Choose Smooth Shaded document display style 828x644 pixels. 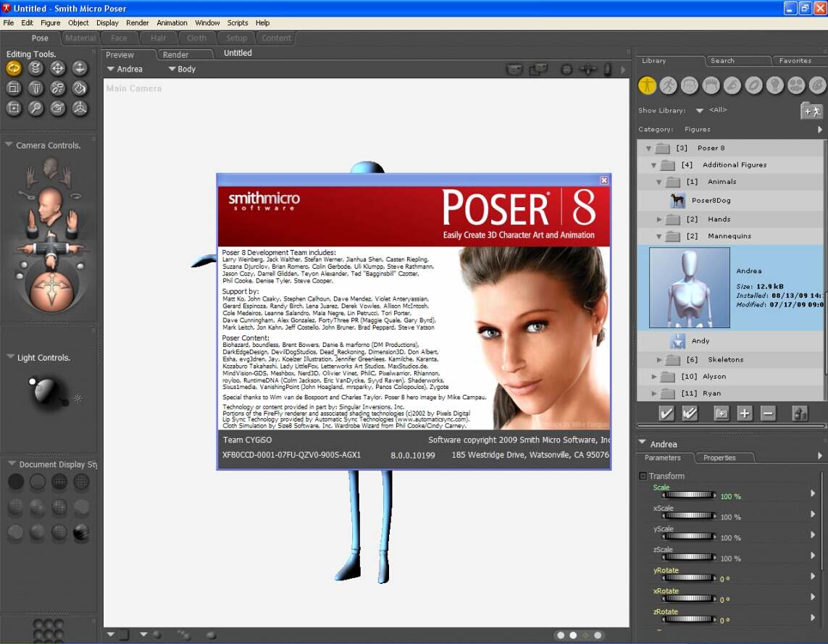pos(38,532)
